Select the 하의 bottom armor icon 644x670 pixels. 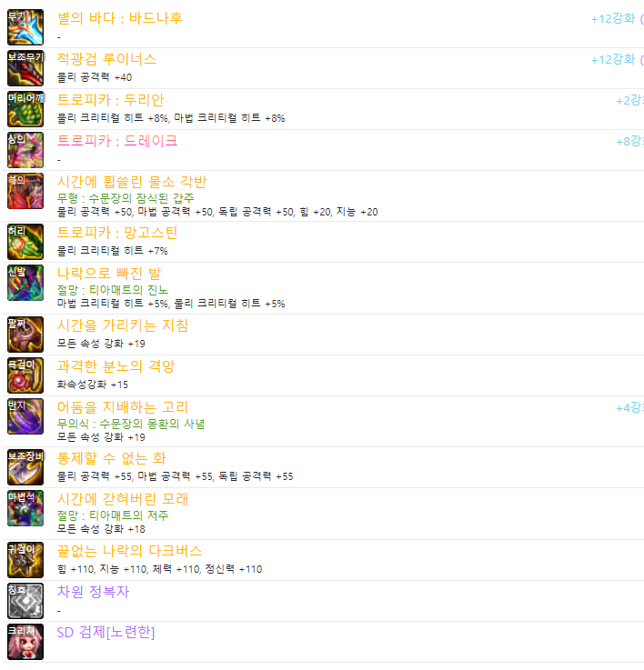point(25,191)
